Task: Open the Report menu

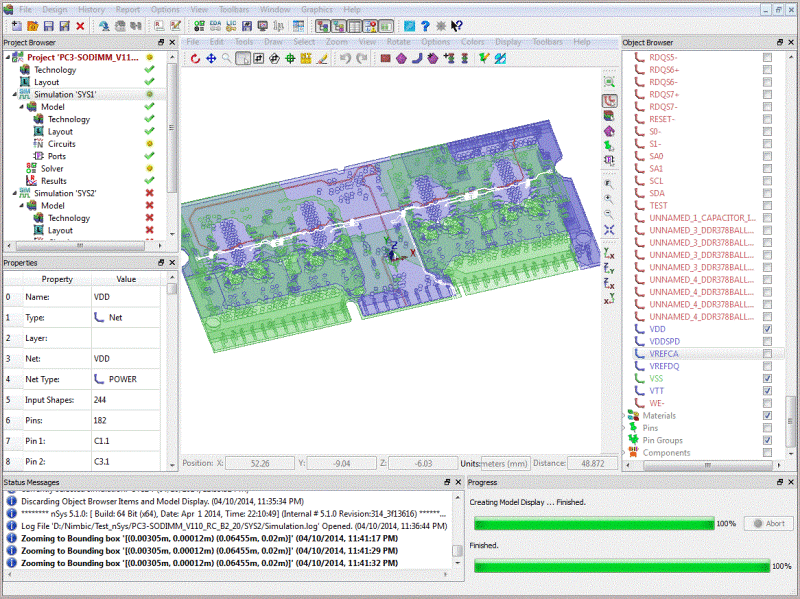Action: click(128, 9)
